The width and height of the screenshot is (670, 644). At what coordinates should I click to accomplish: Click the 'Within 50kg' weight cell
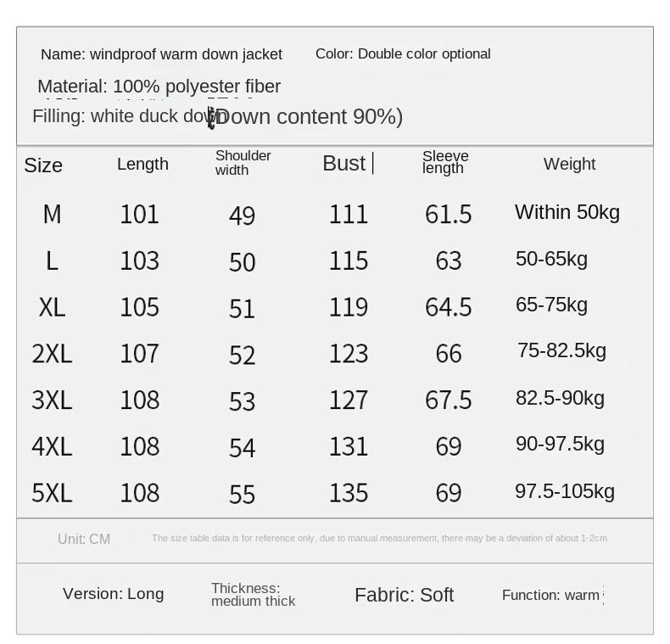pyautogui.click(x=567, y=212)
